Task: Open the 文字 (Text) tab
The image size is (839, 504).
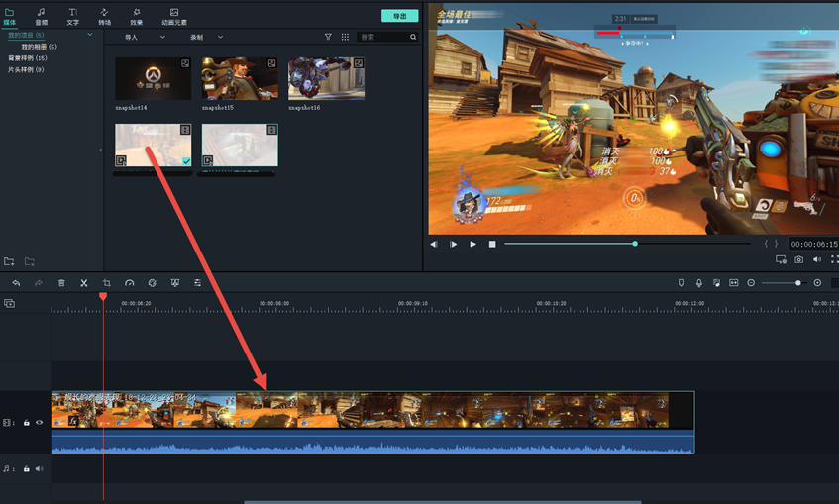Action: click(72, 16)
